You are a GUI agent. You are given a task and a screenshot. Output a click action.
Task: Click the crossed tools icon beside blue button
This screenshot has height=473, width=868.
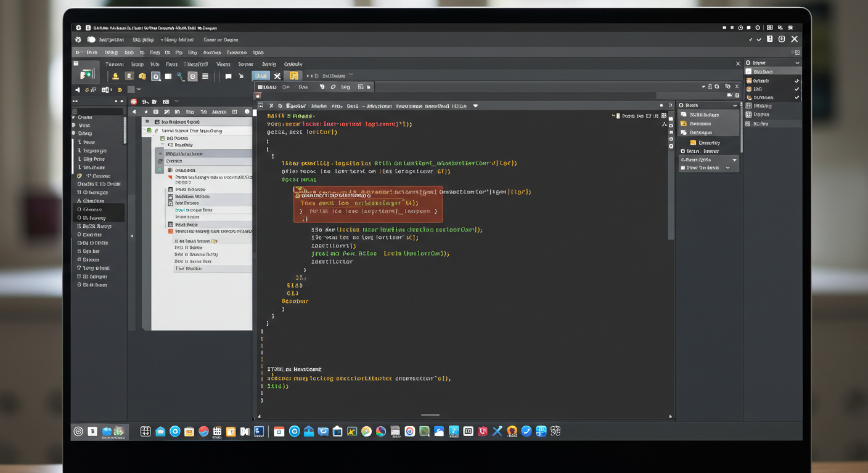tap(277, 76)
